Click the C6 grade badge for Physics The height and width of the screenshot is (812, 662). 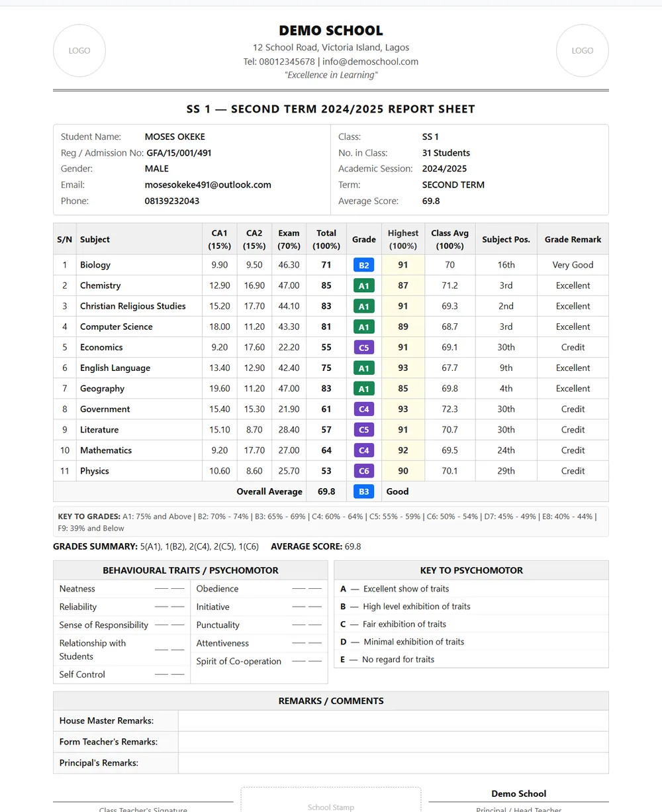click(x=364, y=471)
